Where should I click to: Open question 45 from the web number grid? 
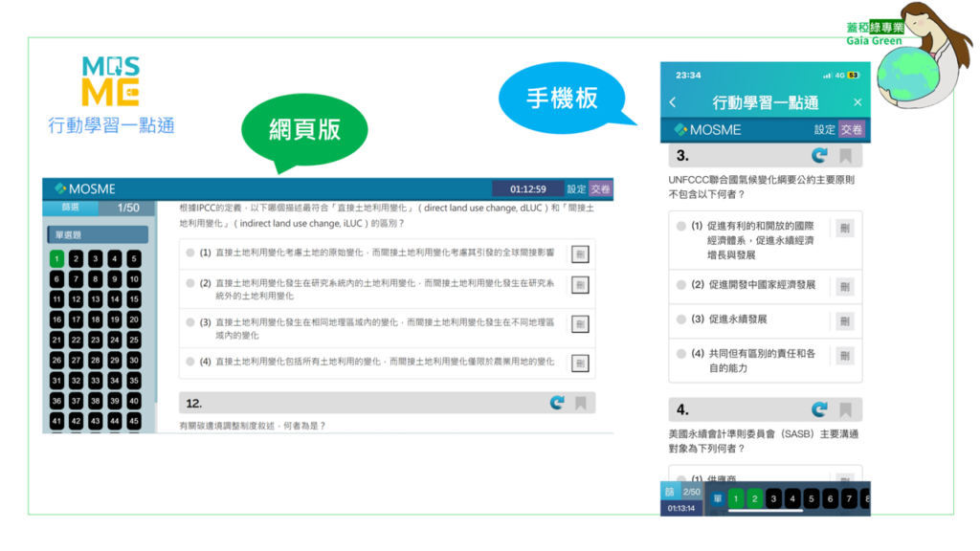point(134,421)
